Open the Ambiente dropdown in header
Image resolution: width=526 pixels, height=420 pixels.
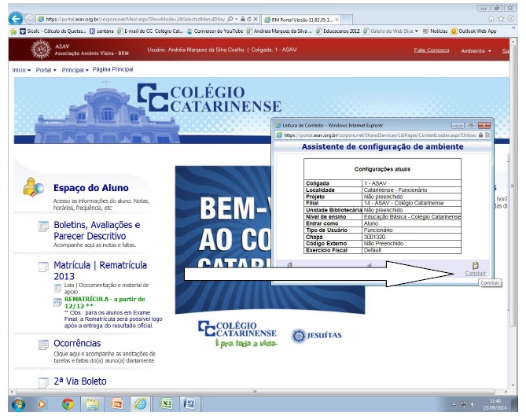tap(476, 51)
